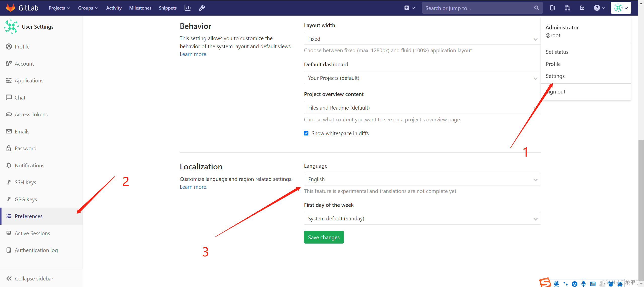
Task: Open the merge requests icon
Action: [x=567, y=8]
